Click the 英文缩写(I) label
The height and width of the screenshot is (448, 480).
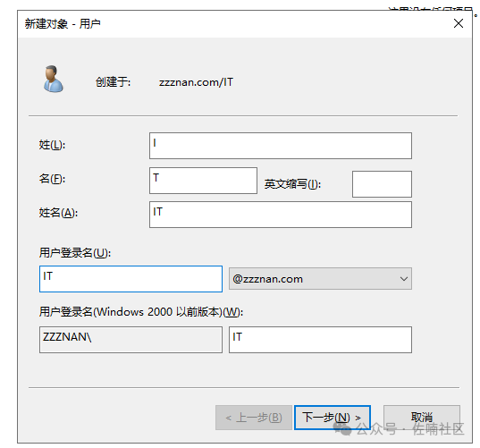(292, 184)
